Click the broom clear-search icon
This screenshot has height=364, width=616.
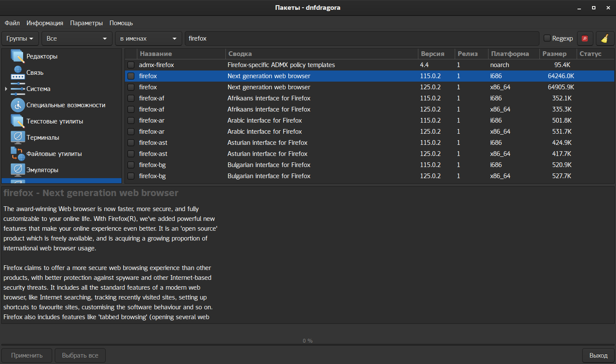point(604,38)
